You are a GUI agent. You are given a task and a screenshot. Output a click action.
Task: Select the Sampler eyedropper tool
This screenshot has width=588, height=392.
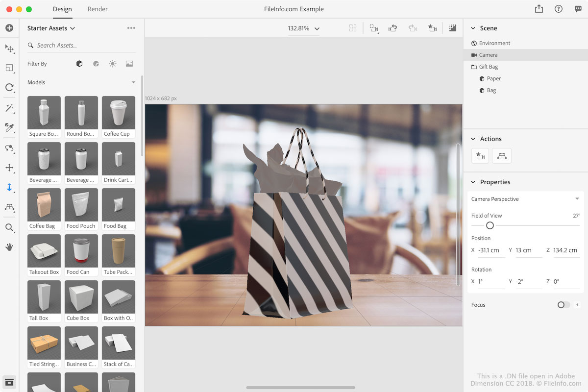(x=9, y=127)
